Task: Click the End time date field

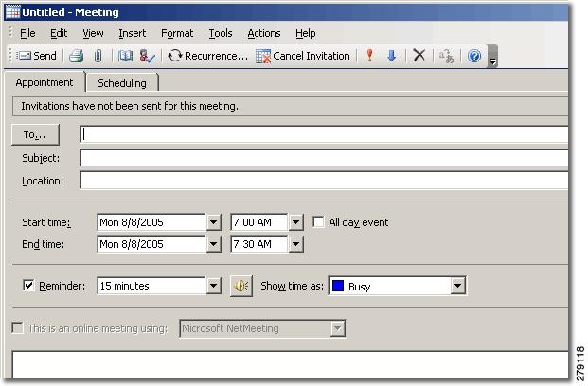Action: tap(151, 244)
